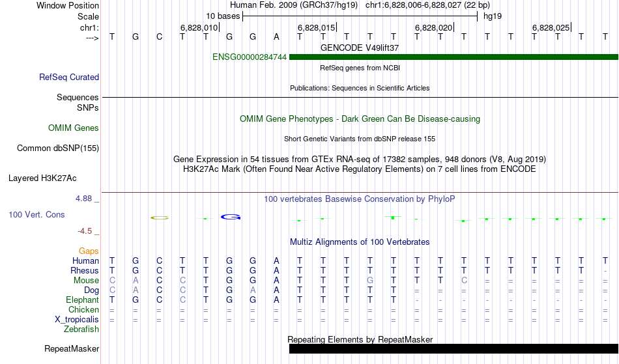Click the RepeatMasker track label
619x364 pixels.
pyautogui.click(x=72, y=349)
